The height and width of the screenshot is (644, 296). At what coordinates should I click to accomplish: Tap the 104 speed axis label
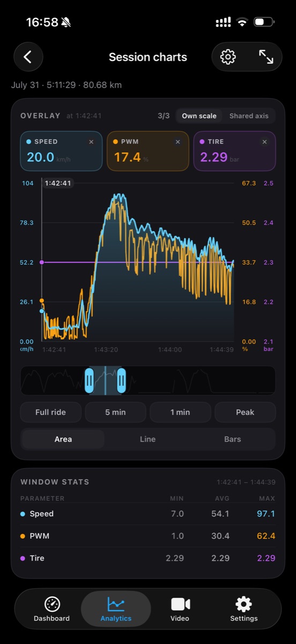tap(27, 183)
